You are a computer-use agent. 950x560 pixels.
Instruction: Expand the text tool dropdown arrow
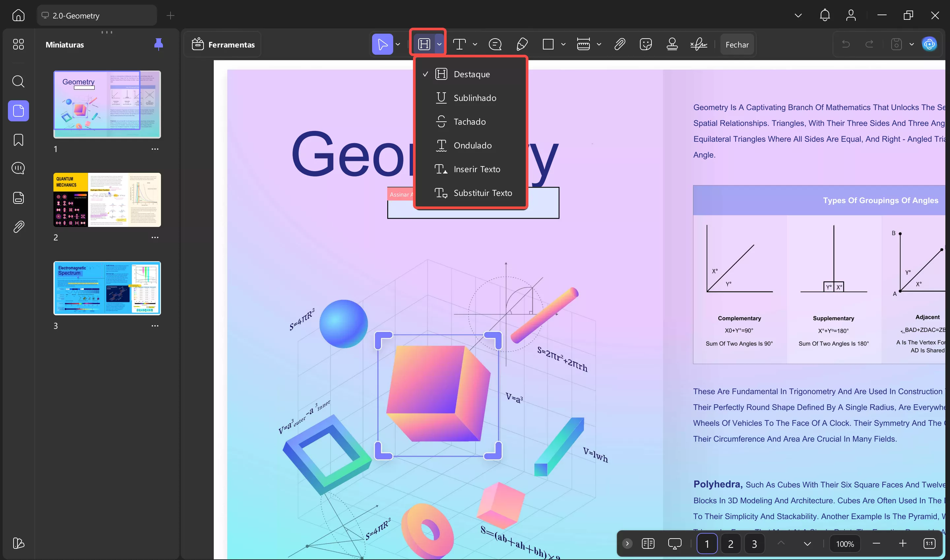(475, 45)
